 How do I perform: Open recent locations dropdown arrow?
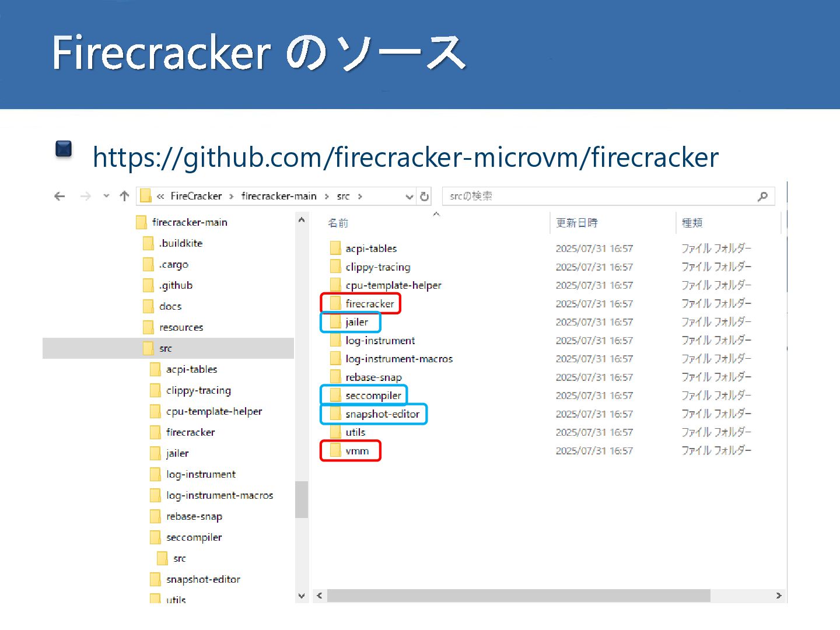[106, 196]
